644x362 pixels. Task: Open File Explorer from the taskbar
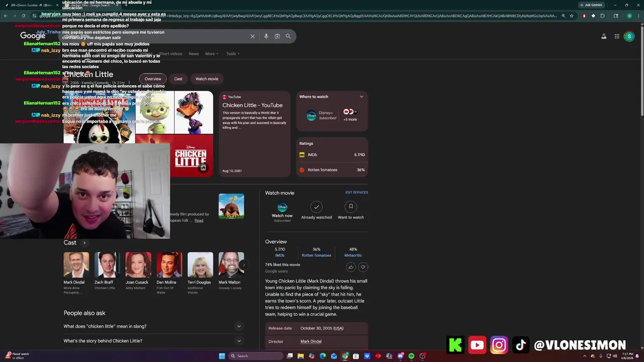tap(300, 356)
